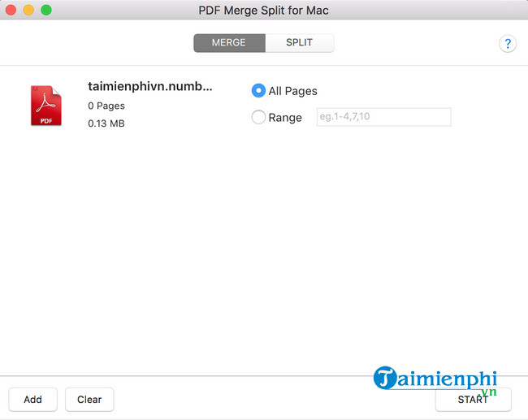
Task: Click the '0.13 MB' file size
Action: pyautogui.click(x=106, y=123)
